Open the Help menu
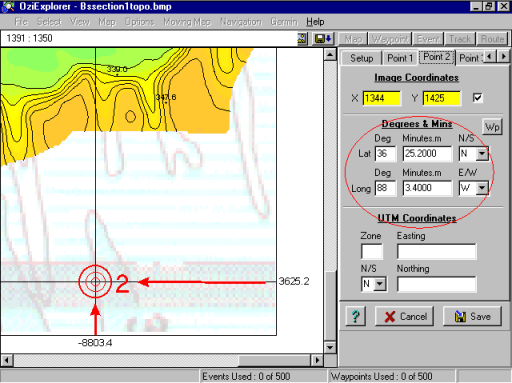This screenshot has width=512, height=383. [x=315, y=22]
